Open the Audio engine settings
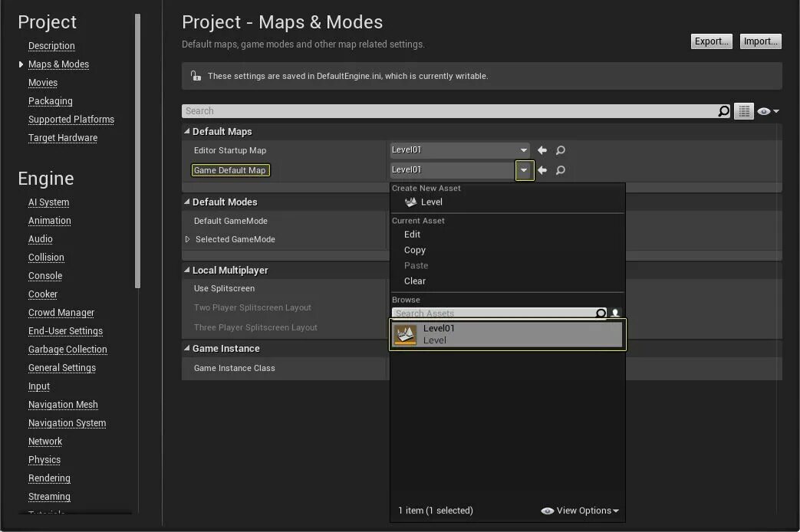800x532 pixels. 41,239
